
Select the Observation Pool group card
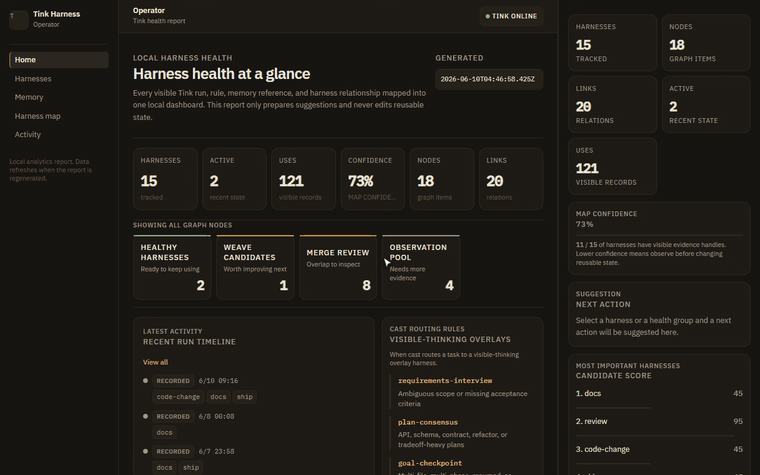(421, 267)
